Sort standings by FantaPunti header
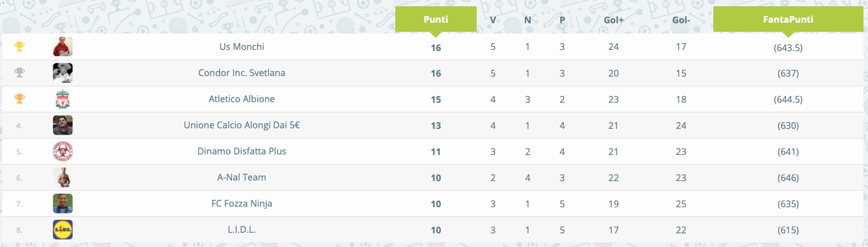The width and height of the screenshot is (868, 247). 788,19
